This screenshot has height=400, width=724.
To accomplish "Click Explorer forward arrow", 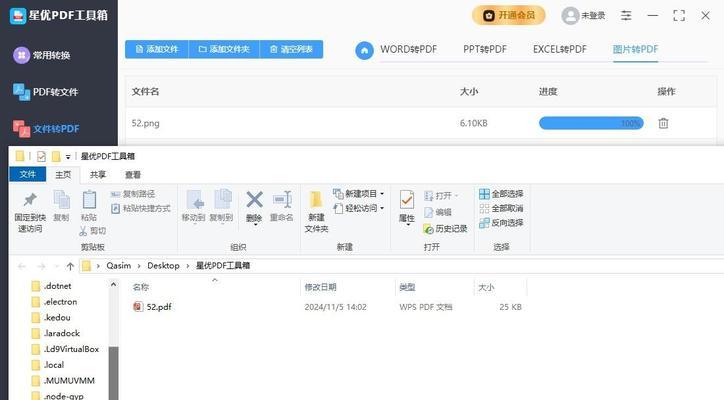I will 41,266.
